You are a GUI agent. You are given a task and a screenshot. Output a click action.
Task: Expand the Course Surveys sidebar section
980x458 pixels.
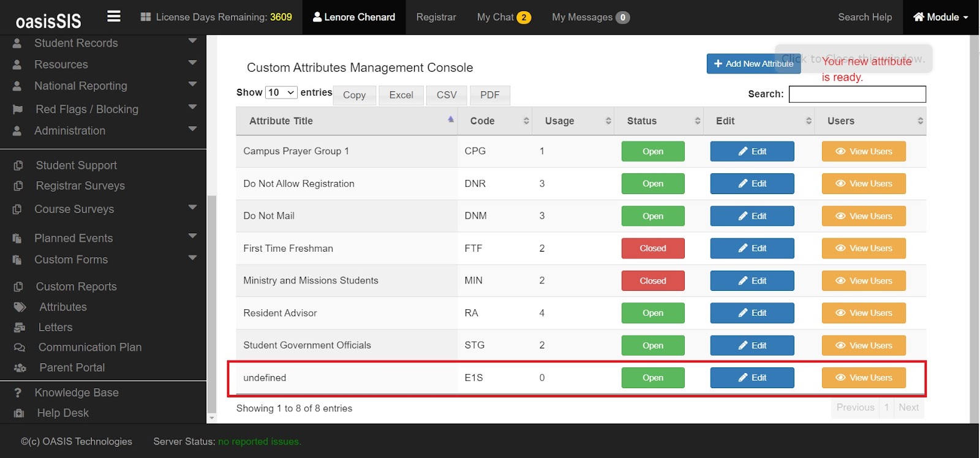click(192, 207)
